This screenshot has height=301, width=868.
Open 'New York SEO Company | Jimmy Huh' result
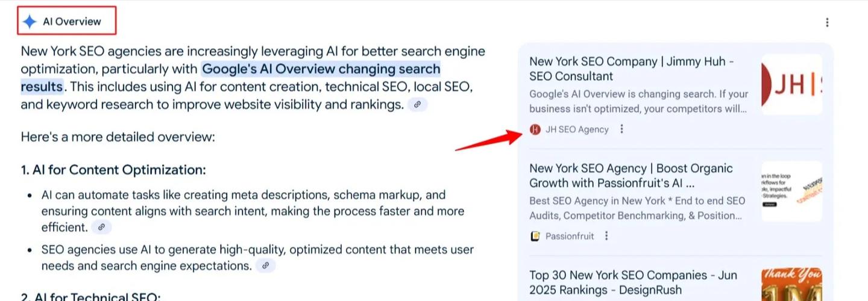coord(631,69)
